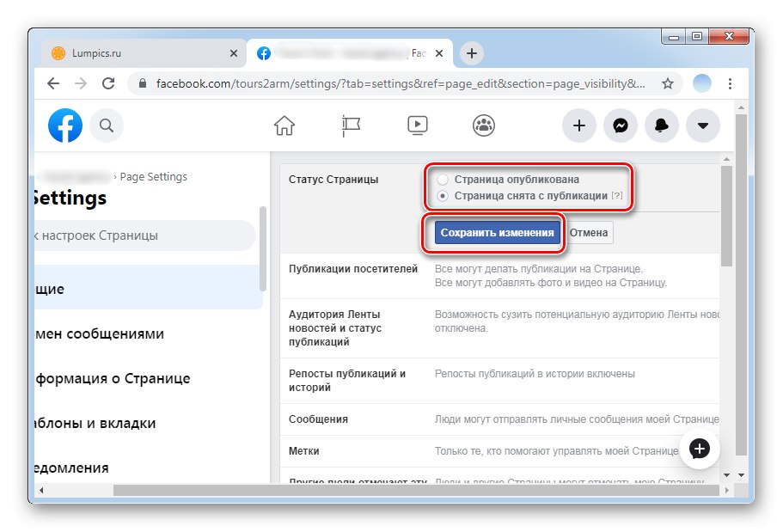
Task: Open Facebook search magnifier icon
Action: pos(107,125)
